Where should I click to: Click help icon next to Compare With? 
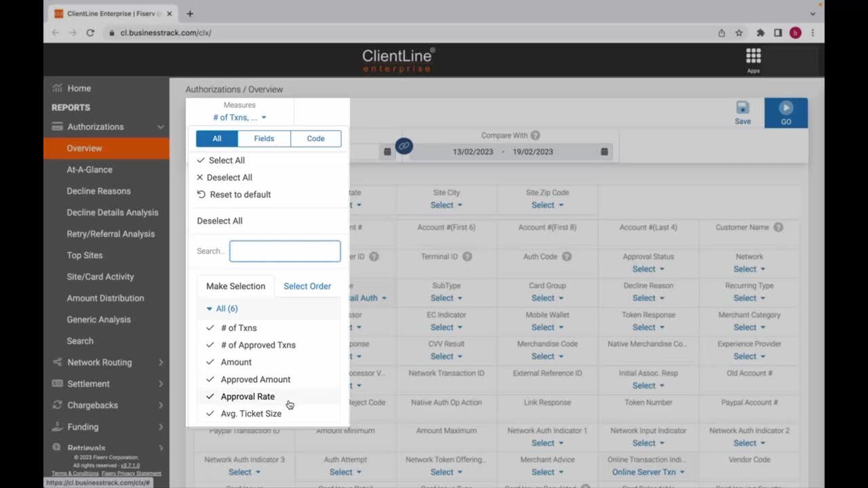535,136
